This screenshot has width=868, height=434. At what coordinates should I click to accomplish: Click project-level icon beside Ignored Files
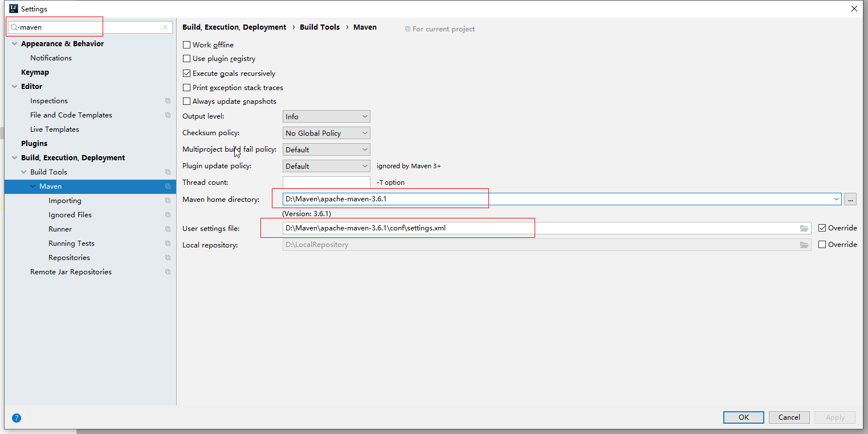coord(168,215)
